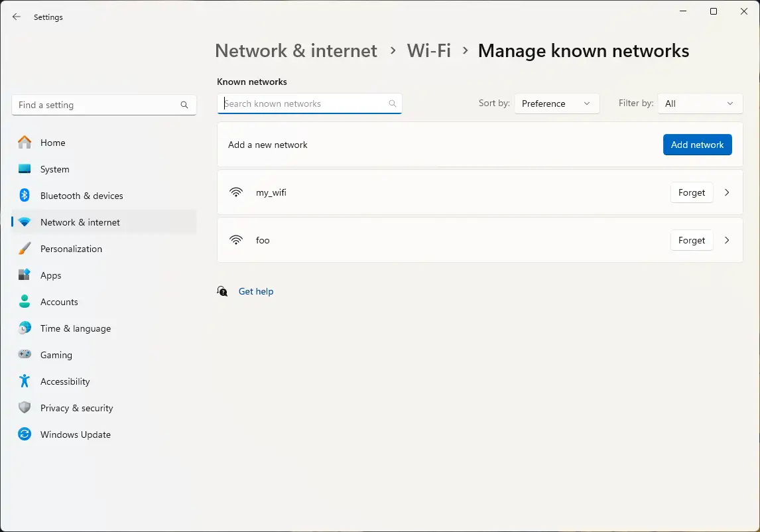Click the Wi-Fi signal icon beside foo
The width and height of the screenshot is (760, 532).
tap(236, 239)
